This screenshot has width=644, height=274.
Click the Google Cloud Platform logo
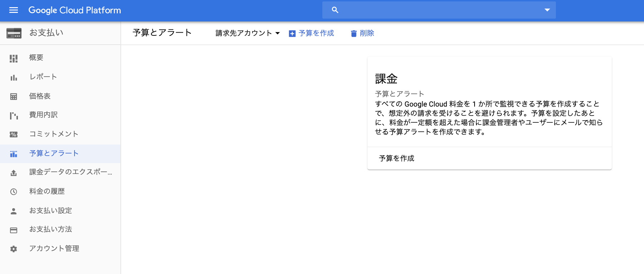pyautogui.click(x=75, y=10)
